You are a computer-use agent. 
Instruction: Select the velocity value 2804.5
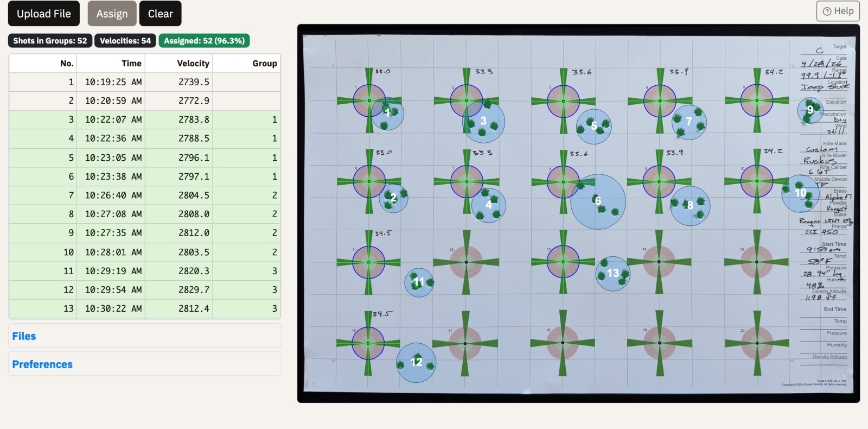tap(178, 195)
